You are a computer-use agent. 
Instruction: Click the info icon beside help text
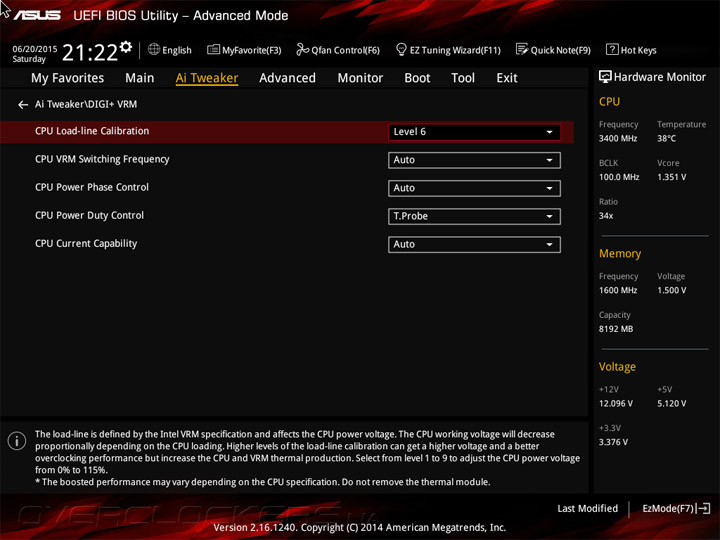17,441
